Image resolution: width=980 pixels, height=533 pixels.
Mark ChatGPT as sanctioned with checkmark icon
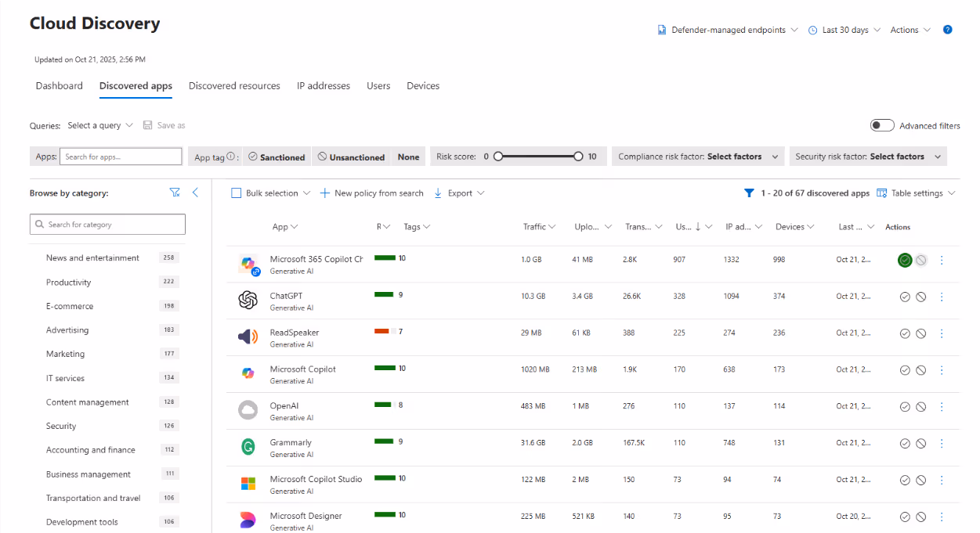[905, 297]
